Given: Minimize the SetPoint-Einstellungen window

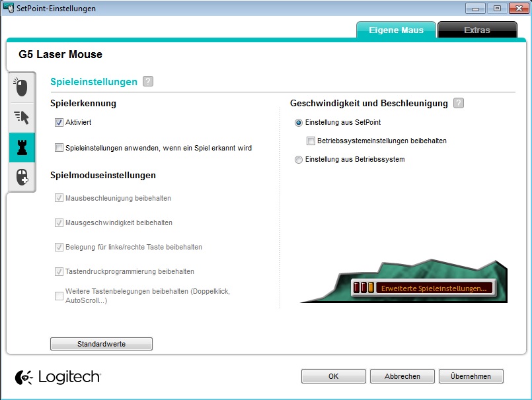Looking at the screenshot, I should click(x=475, y=9).
